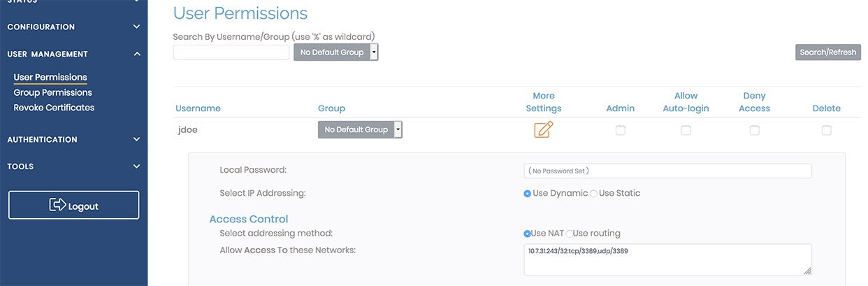
Task: Open More Settings edit icon for jdoe
Action: point(543,129)
